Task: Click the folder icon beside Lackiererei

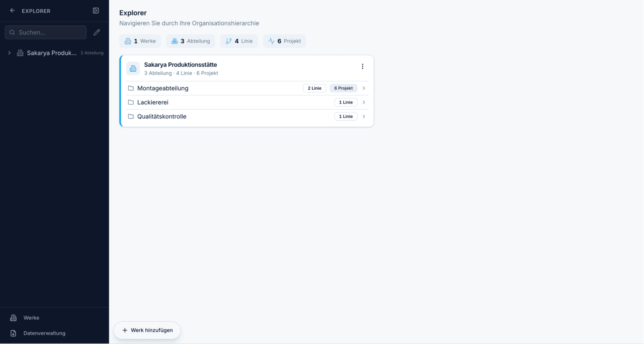Action: coord(131,102)
